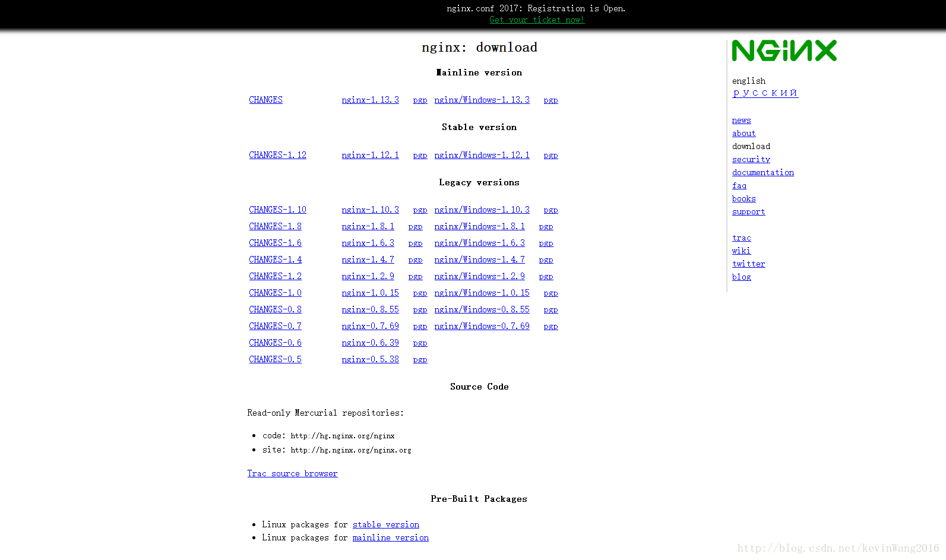946x560 pixels.
Task: Open the support page
Action: [748, 211]
